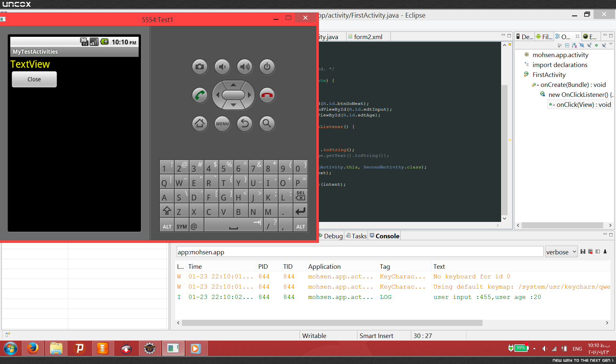Click the Windows Start button
The width and height of the screenshot is (616, 364).
point(11,348)
